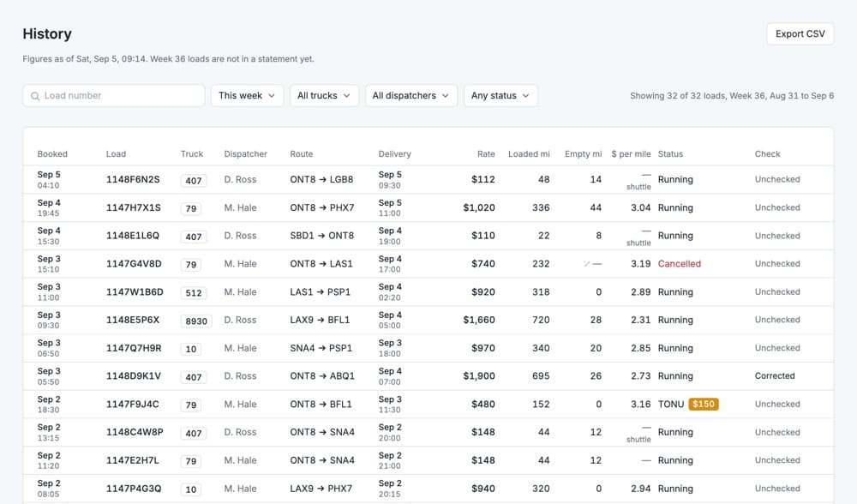Click route LAX9 → BFL1
The height and width of the screenshot is (504, 857).
coord(320,320)
